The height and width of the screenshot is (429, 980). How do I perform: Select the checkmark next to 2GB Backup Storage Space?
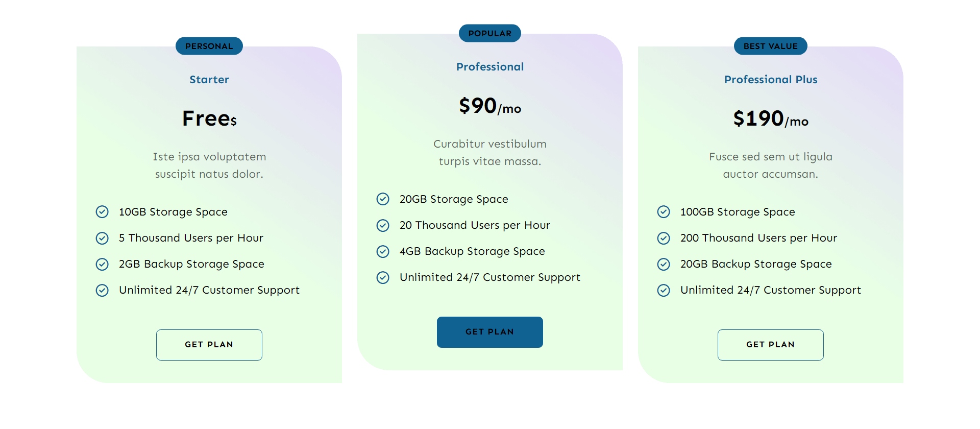102,264
